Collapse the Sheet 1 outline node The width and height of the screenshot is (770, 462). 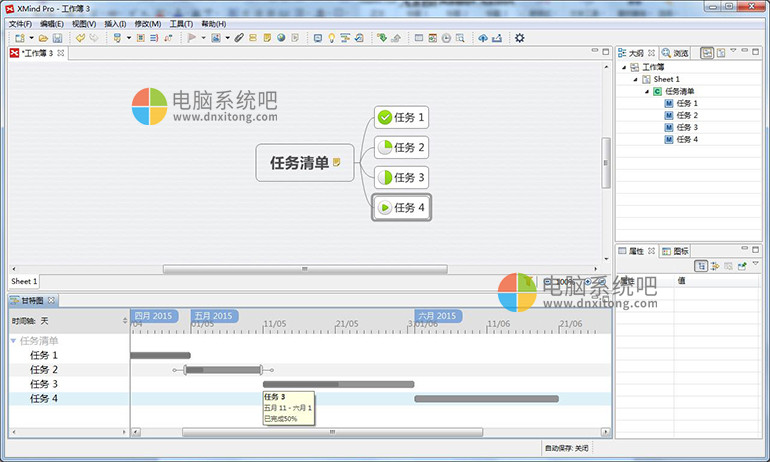[x=635, y=79]
